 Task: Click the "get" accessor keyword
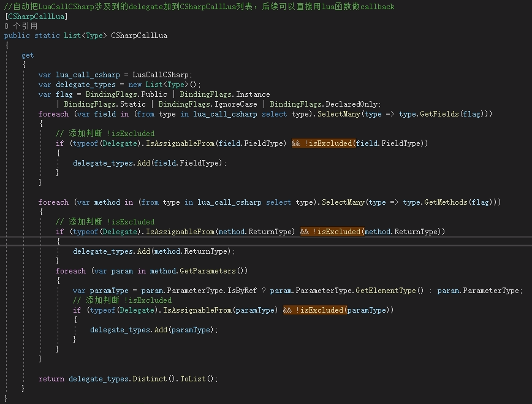[28, 55]
